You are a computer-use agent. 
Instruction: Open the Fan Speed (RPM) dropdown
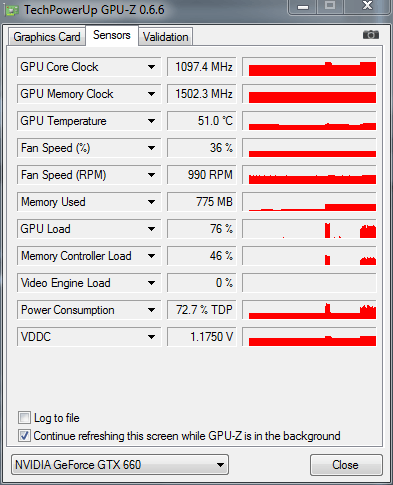click(151, 175)
